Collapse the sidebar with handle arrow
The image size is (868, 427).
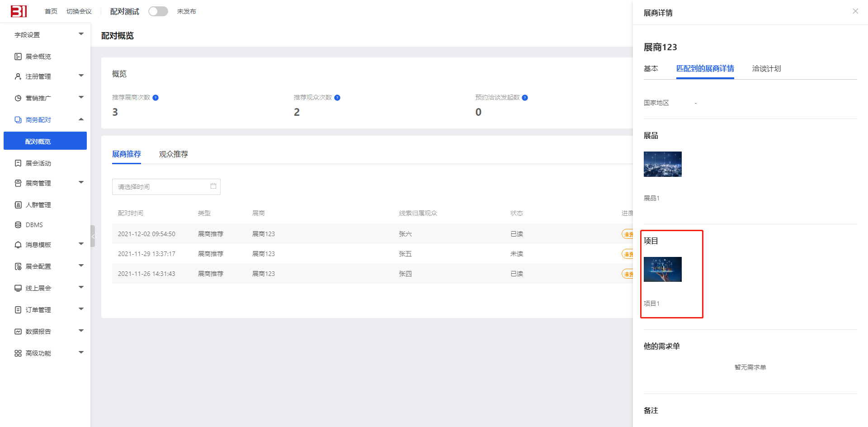[93, 236]
